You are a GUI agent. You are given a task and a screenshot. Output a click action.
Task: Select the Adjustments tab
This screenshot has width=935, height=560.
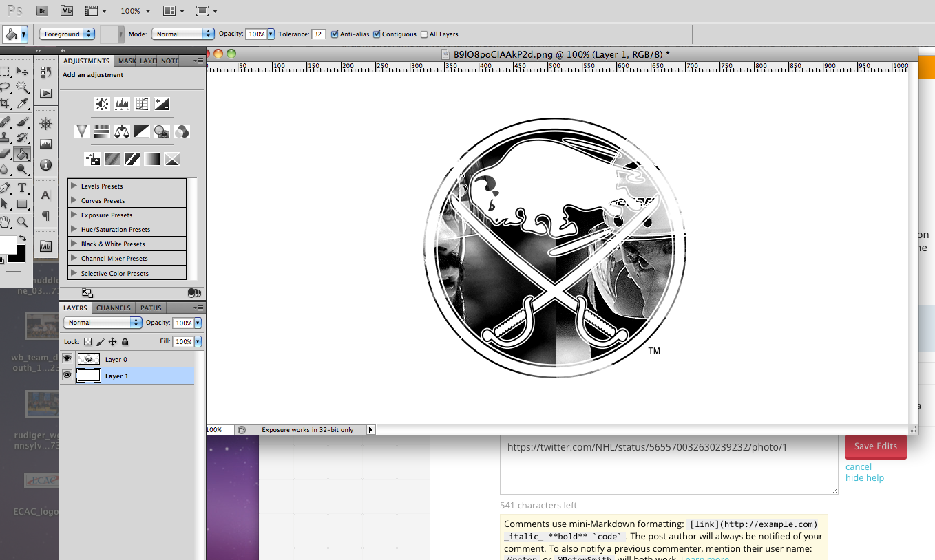coord(87,61)
